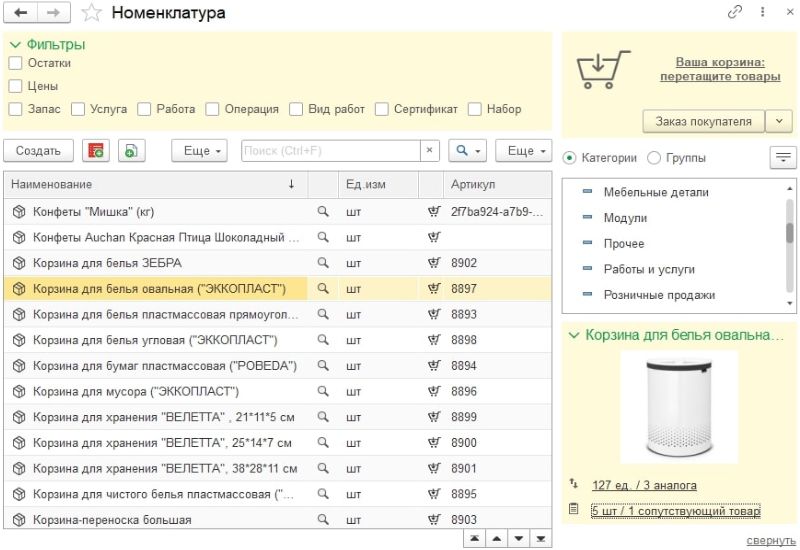Open the magnifier icon for Корзина для белья ЗЕБРА
Image resolution: width=800 pixels, height=550 pixels.
(323, 262)
